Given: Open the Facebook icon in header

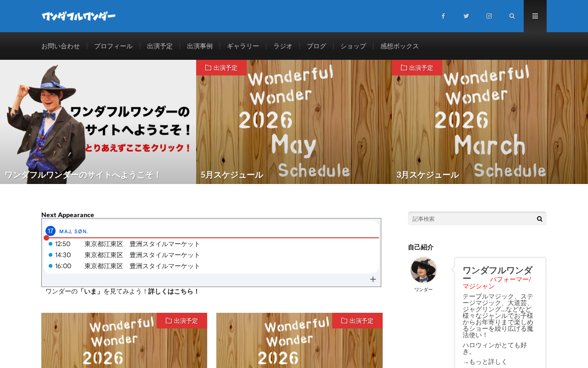Looking at the screenshot, I should (x=443, y=16).
